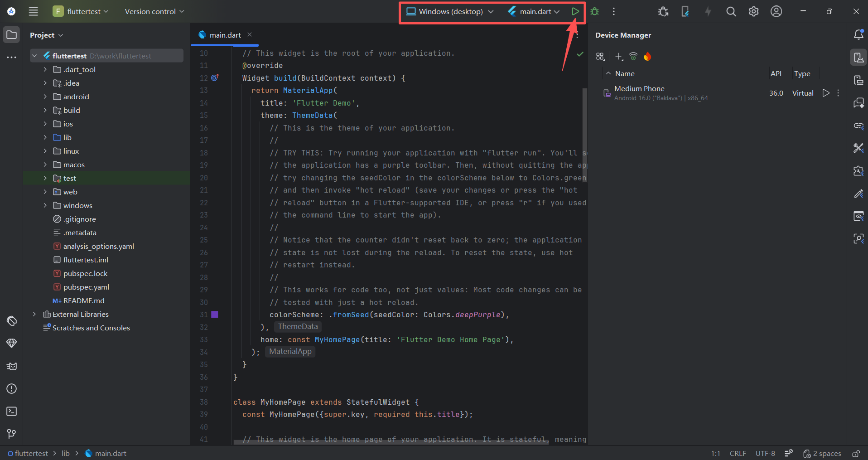Start debugging with the bug icon

(x=595, y=11)
